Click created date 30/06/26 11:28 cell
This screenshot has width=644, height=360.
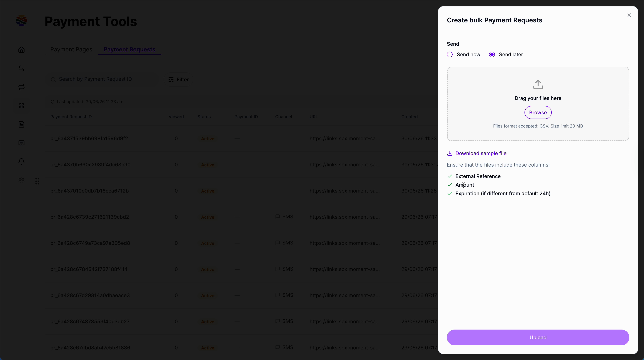click(419, 191)
